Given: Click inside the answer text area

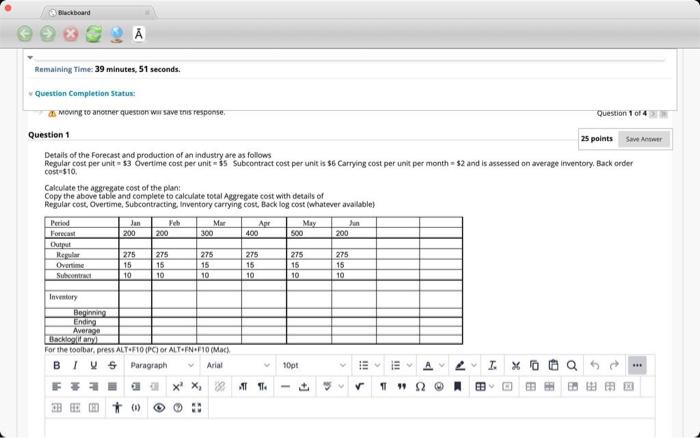Looking at the screenshot, I should tap(350, 428).
